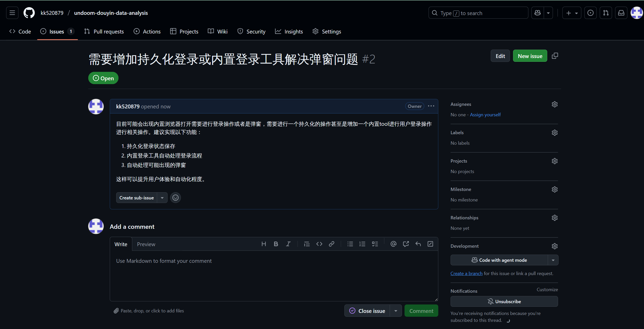The image size is (644, 329).
Task: Open the emoji reaction picker
Action: pyautogui.click(x=176, y=198)
